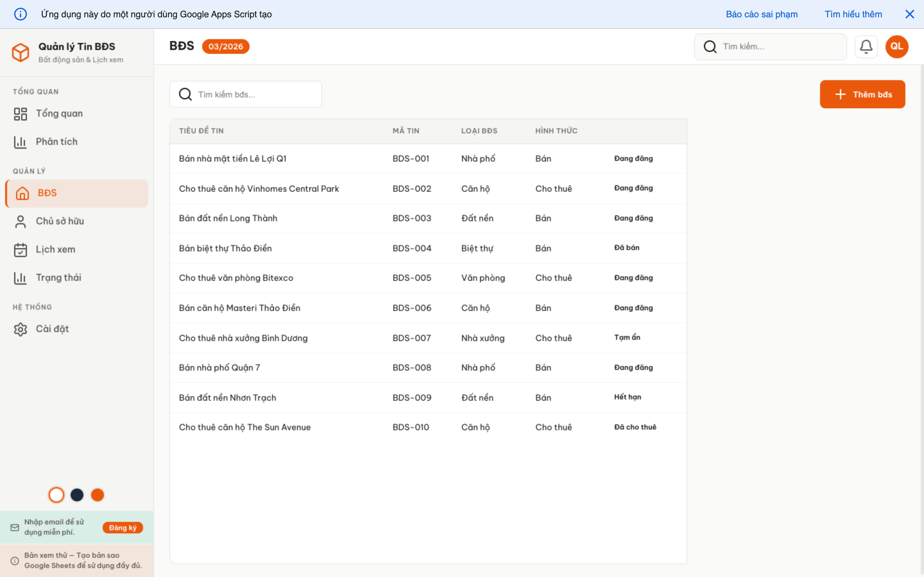924x577 pixels.
Task: Open the QL account avatar menu
Action: (x=897, y=46)
